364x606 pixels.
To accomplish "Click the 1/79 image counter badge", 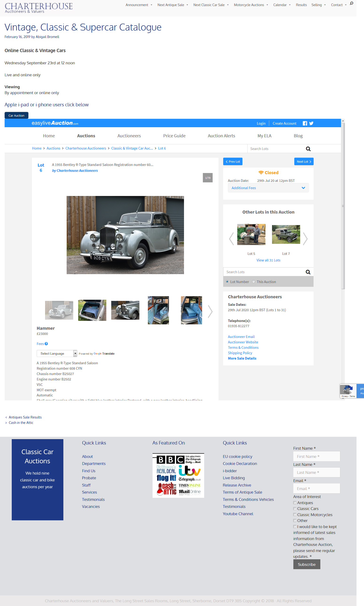I will (x=207, y=178).
